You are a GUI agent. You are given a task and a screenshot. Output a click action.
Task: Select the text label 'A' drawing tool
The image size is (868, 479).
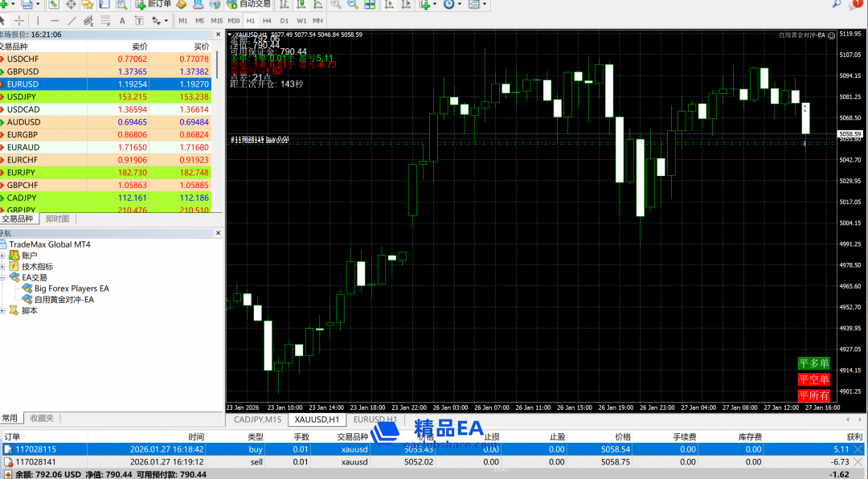click(x=121, y=20)
